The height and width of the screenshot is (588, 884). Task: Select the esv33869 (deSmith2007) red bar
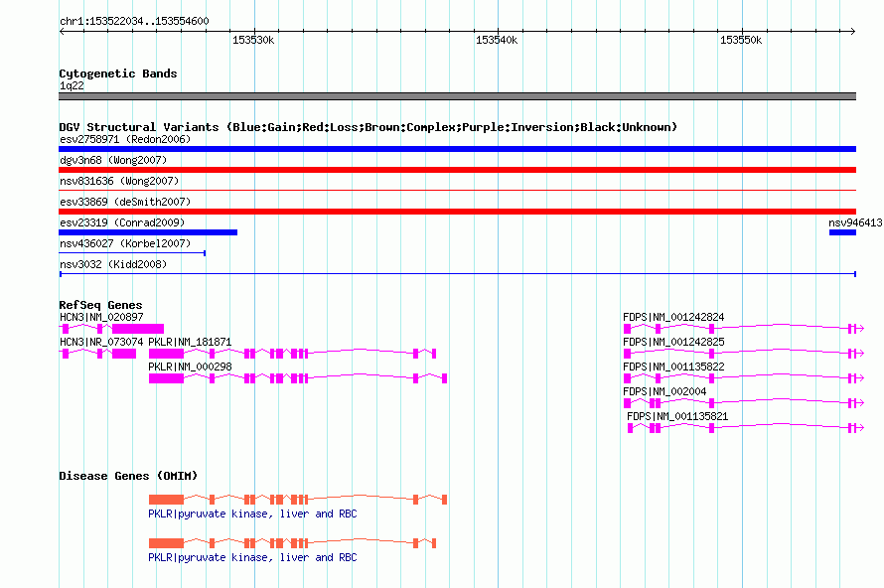click(x=457, y=212)
